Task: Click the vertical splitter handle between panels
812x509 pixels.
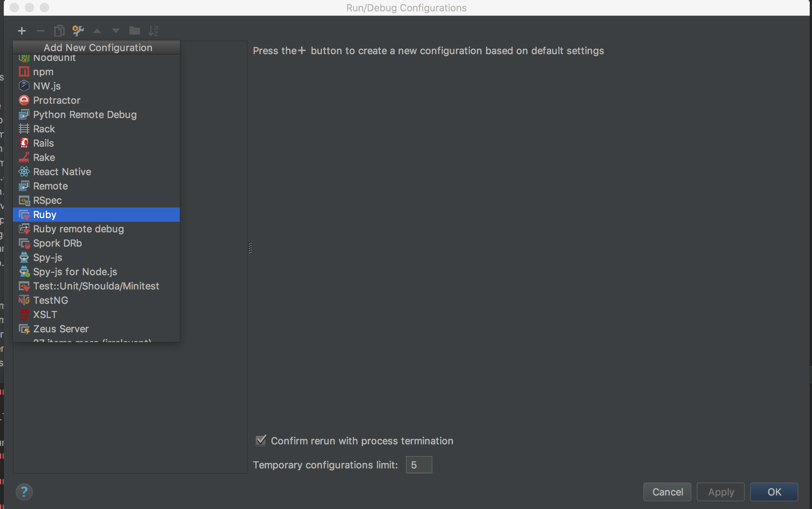Action: click(250, 248)
